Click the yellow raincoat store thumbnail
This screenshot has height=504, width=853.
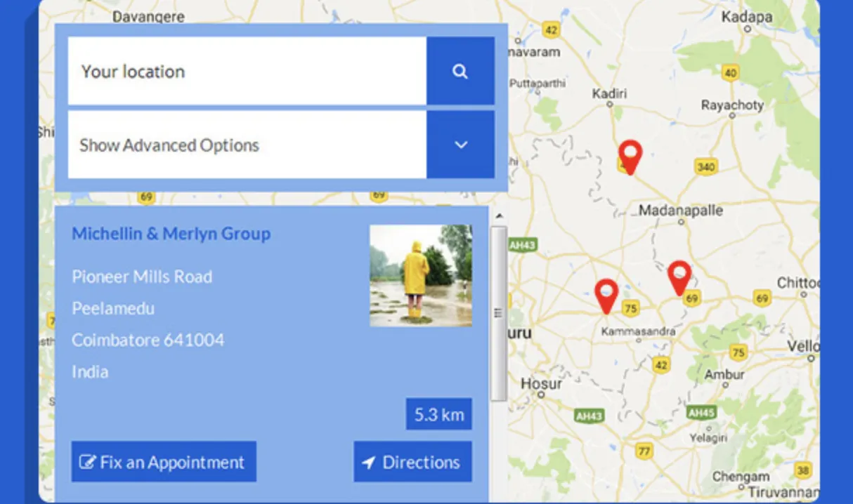click(421, 275)
